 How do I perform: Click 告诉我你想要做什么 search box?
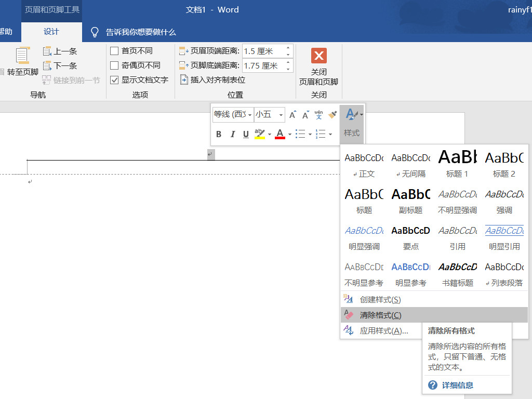(x=141, y=32)
